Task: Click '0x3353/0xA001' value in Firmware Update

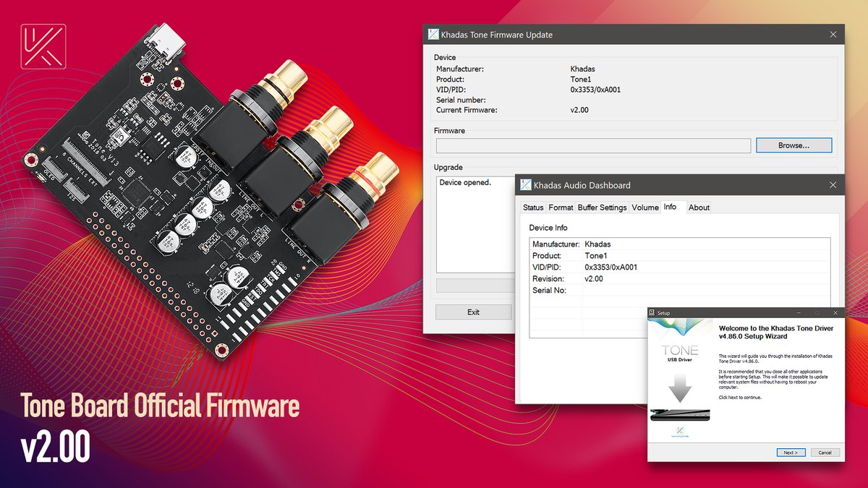Action: (x=595, y=90)
